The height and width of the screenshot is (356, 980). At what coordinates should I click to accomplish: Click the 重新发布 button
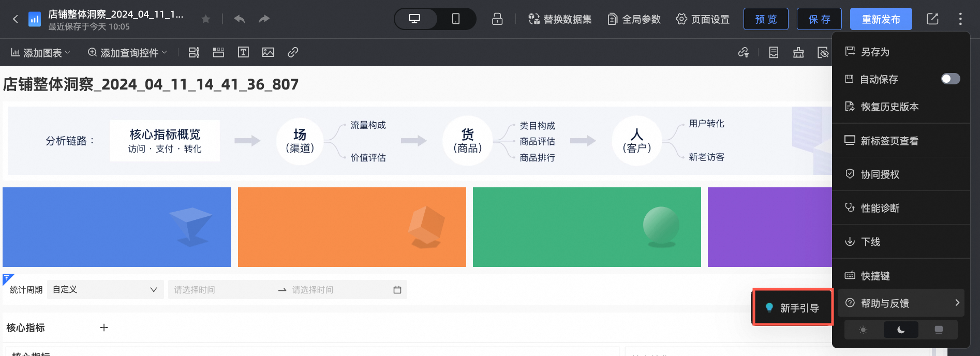(x=881, y=19)
